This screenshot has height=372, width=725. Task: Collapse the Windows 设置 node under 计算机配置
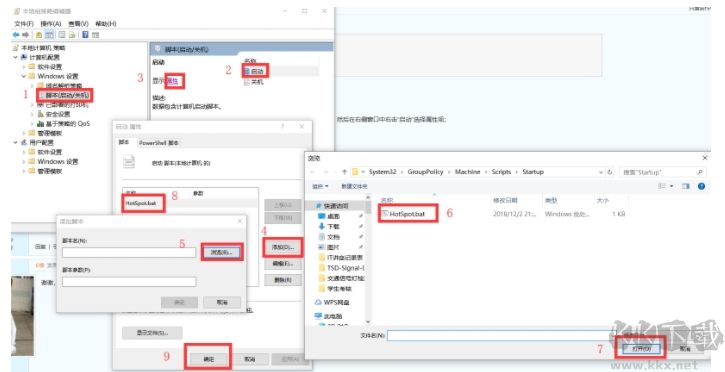(24, 76)
